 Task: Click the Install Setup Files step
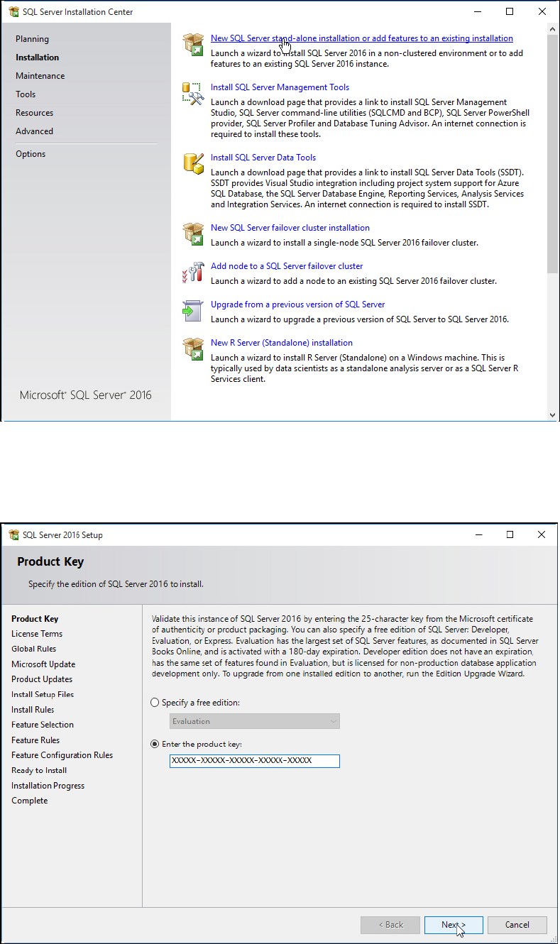click(43, 694)
